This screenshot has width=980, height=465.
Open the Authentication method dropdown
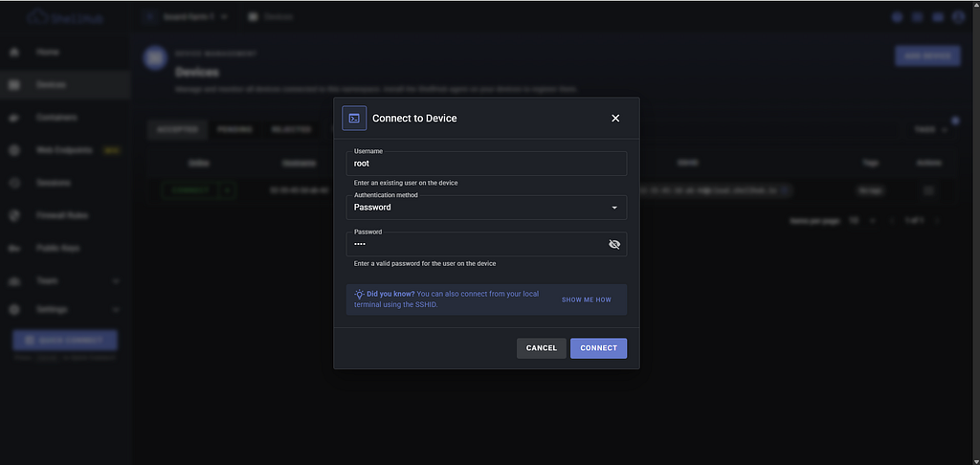(x=486, y=208)
